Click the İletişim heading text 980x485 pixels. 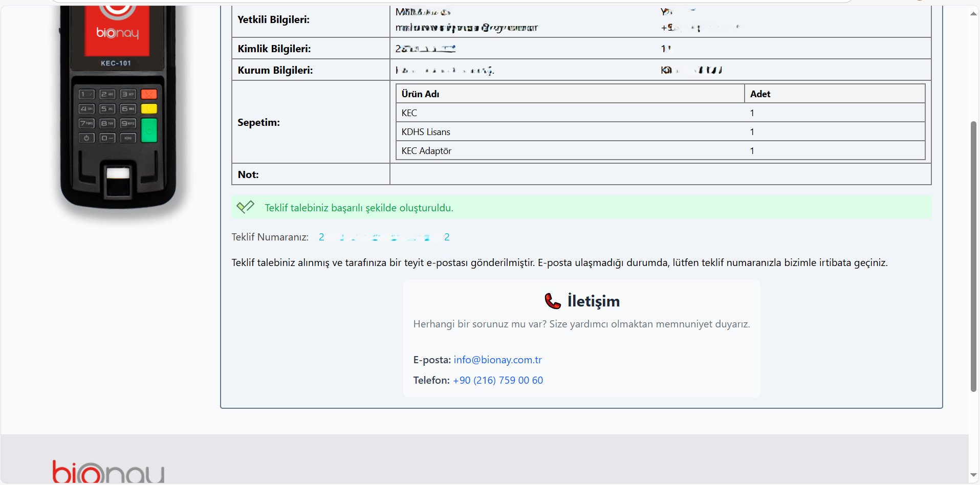[x=593, y=301]
